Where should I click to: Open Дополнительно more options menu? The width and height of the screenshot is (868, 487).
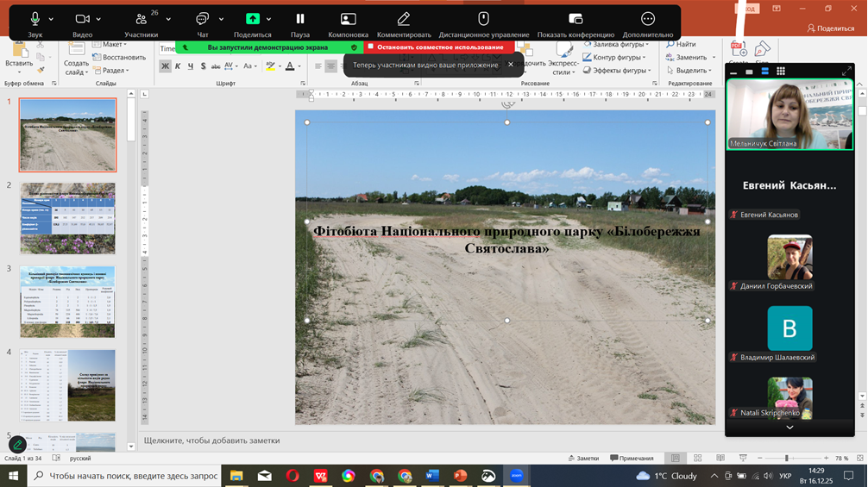click(x=647, y=23)
